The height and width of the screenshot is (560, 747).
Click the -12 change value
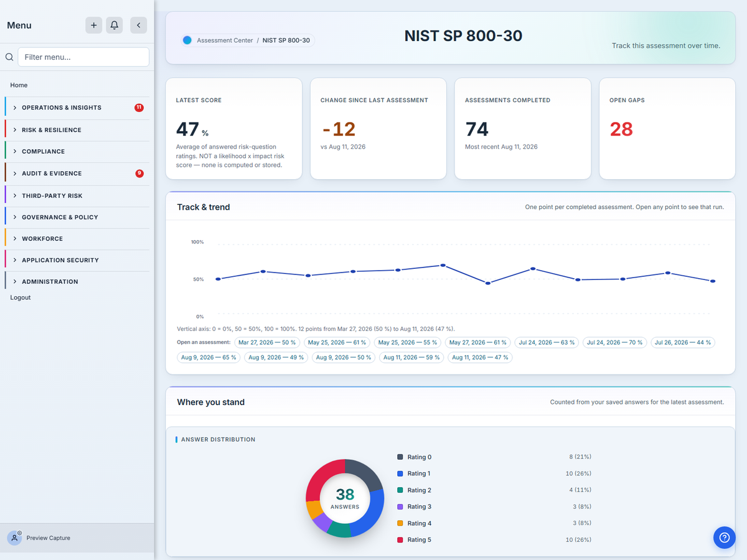point(339,129)
